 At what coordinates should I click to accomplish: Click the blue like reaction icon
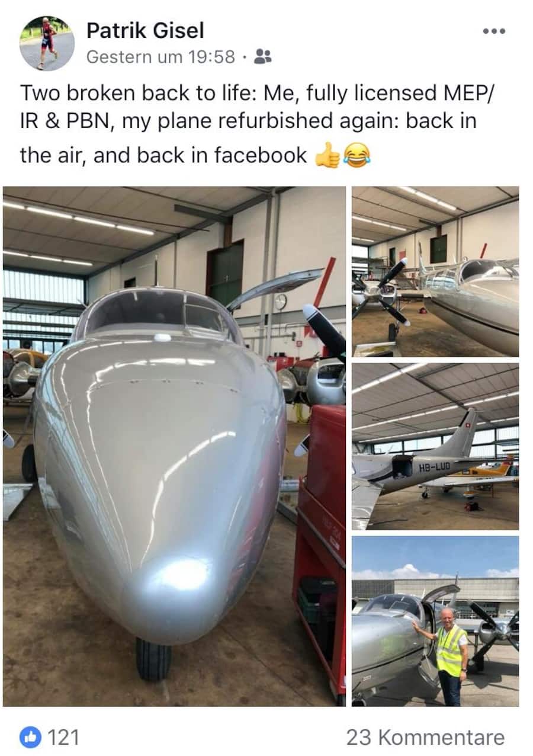(x=31, y=737)
